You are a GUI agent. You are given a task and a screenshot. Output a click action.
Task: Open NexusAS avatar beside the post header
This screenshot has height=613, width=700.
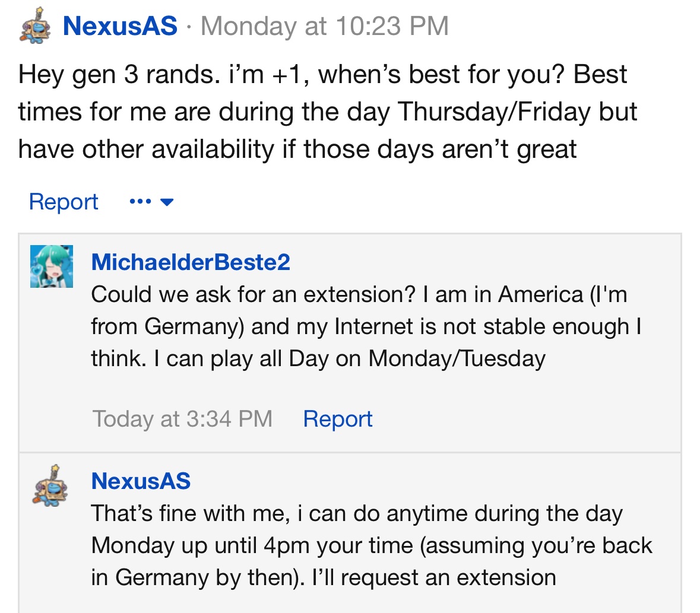[x=35, y=26]
